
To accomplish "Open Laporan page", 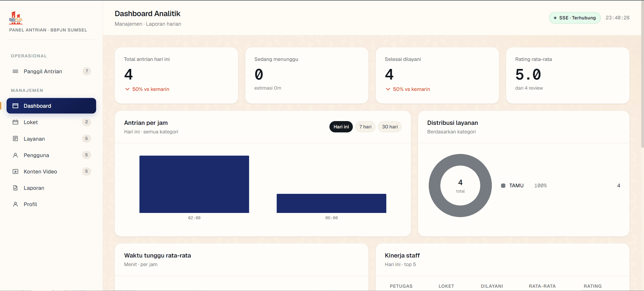I will click(51, 188).
